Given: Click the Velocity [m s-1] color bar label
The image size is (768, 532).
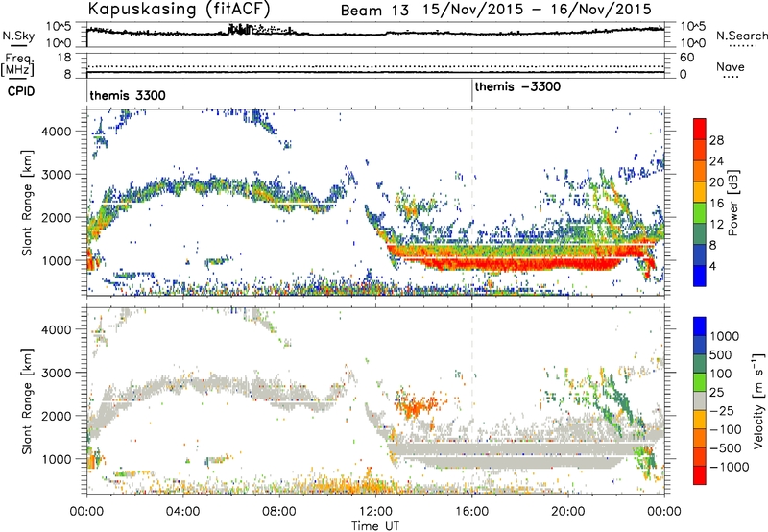Looking at the screenshot, I should point(758,400).
